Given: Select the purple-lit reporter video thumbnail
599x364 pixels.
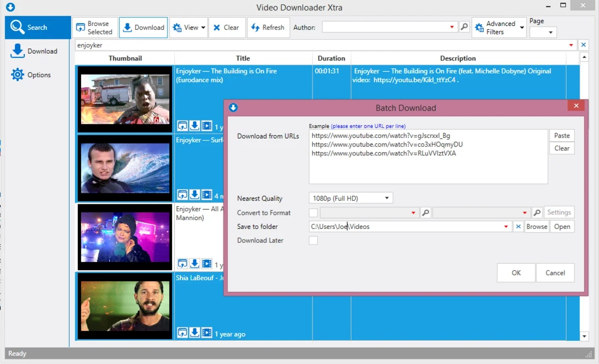Looking at the screenshot, I should coord(125,237).
